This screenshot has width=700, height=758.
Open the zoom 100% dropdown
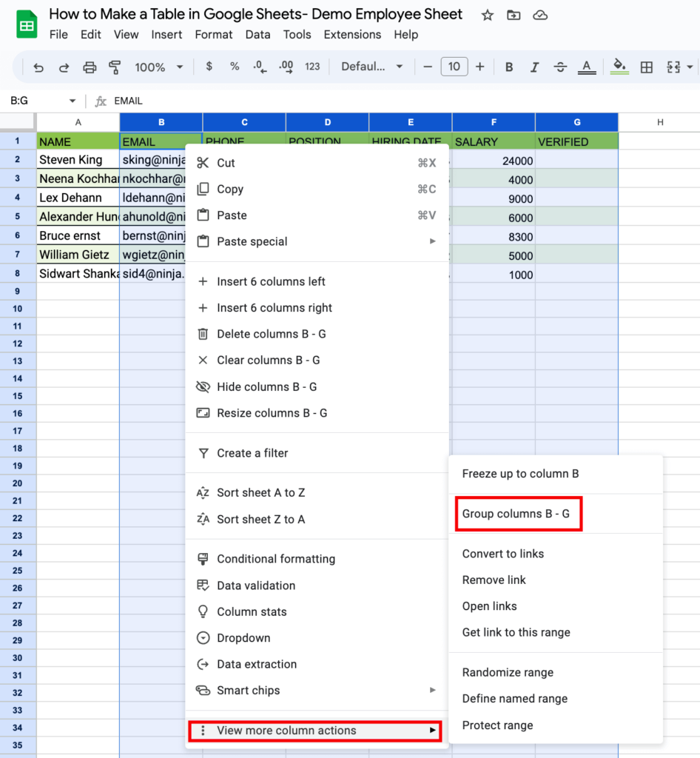point(158,67)
